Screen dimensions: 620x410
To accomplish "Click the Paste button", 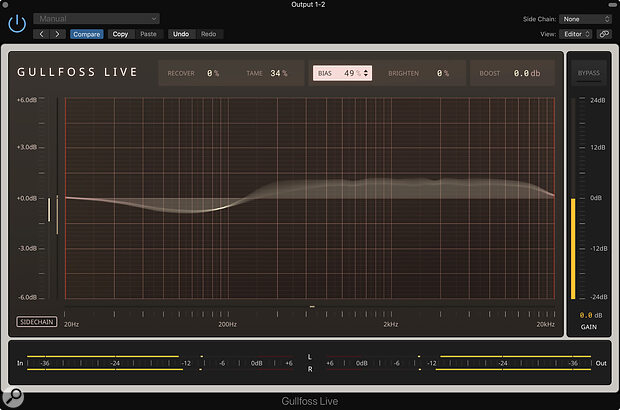I will click(148, 34).
